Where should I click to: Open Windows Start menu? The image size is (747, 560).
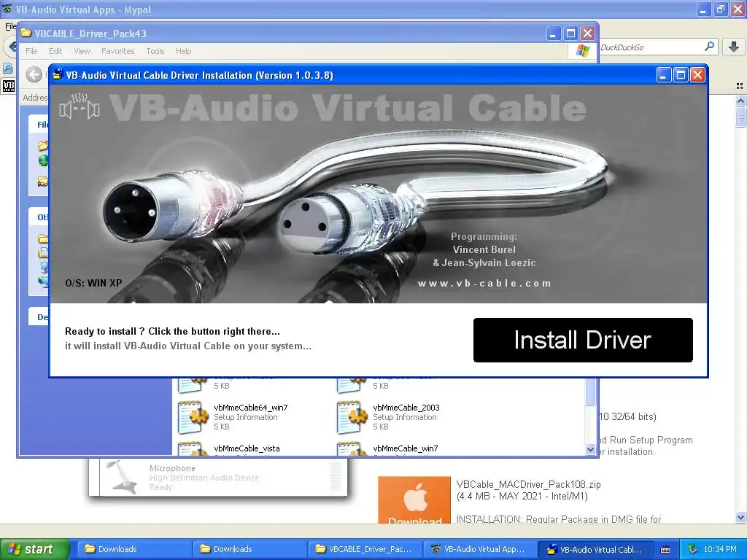[35, 549]
